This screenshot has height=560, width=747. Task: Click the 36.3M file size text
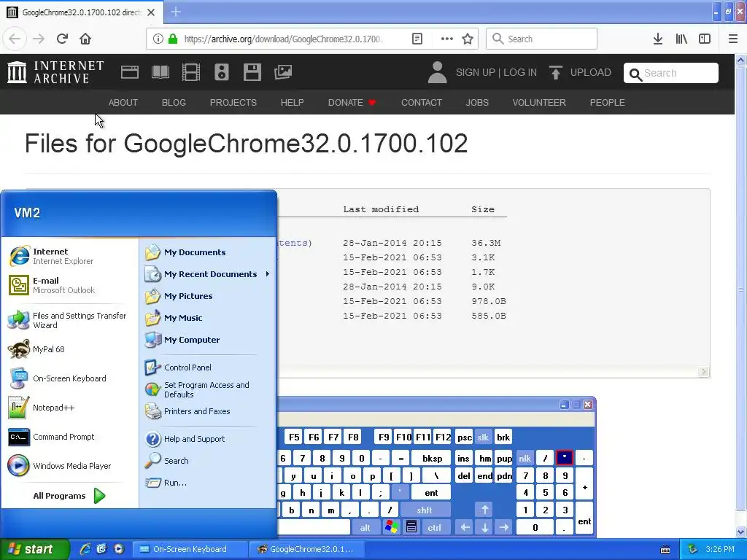click(486, 243)
